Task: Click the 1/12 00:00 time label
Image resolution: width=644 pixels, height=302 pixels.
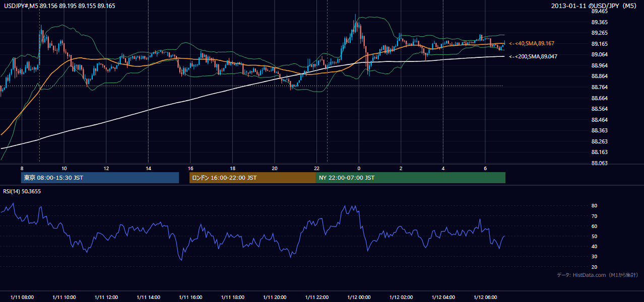Action: click(359, 297)
